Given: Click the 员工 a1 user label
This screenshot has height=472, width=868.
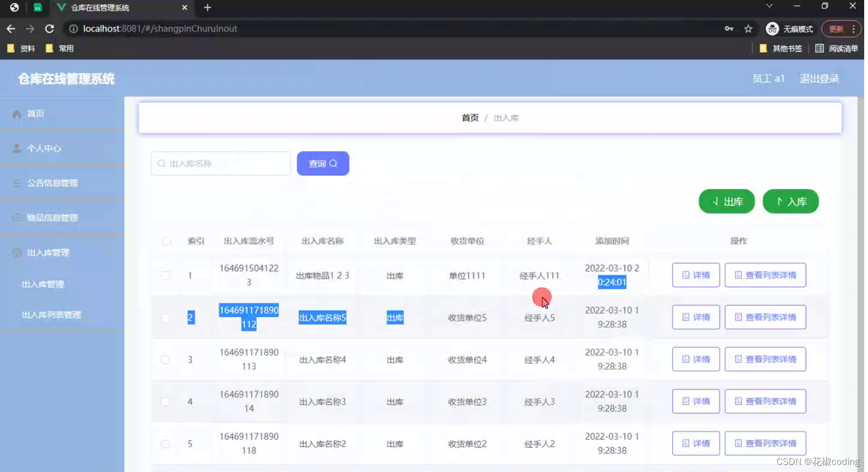Looking at the screenshot, I should pyautogui.click(x=768, y=79).
